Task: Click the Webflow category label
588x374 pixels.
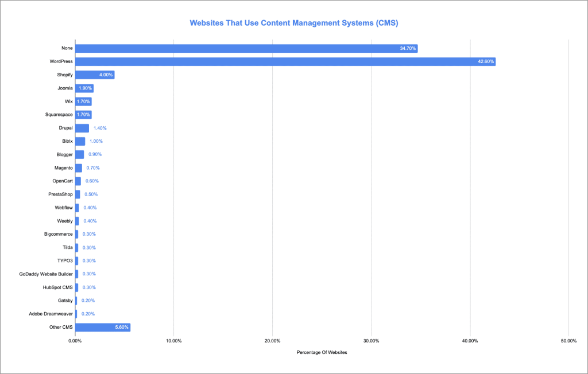Action: (x=64, y=208)
